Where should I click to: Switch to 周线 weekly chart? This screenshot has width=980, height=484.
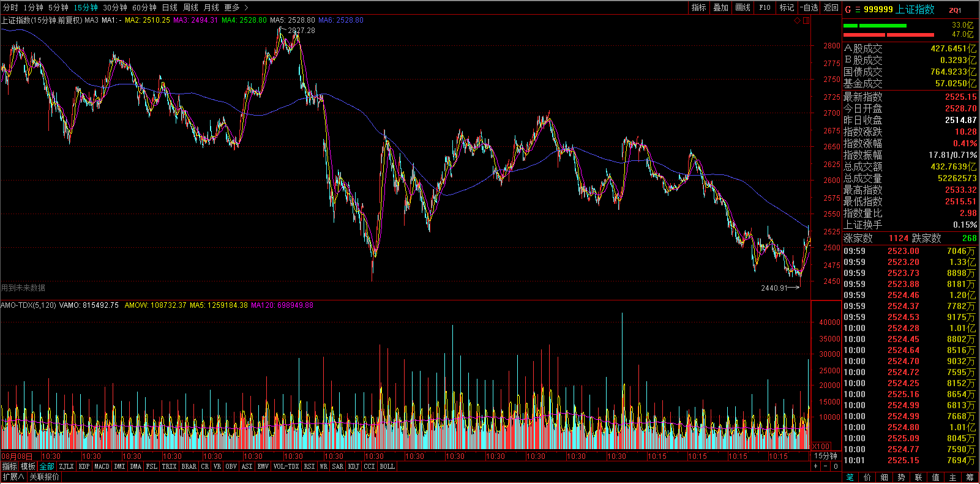pos(190,7)
